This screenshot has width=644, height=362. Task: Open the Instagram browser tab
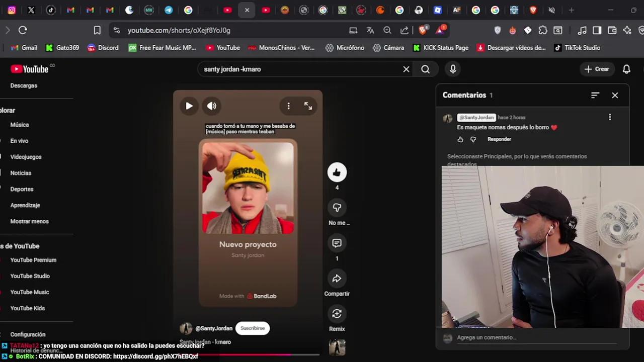click(12, 10)
